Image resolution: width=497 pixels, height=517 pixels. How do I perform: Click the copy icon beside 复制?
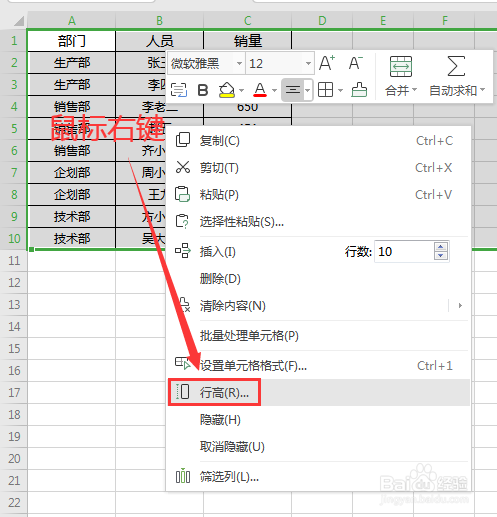(183, 140)
